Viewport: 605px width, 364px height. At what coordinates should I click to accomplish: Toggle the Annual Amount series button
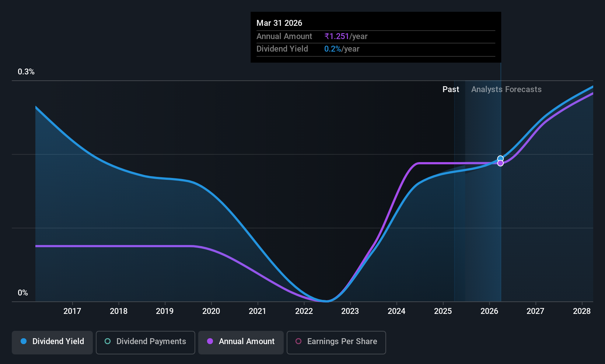[241, 343]
